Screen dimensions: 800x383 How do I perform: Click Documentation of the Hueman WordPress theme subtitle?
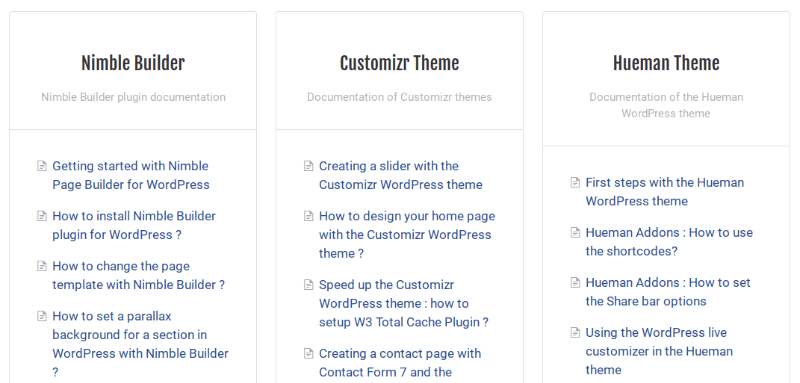[666, 105]
